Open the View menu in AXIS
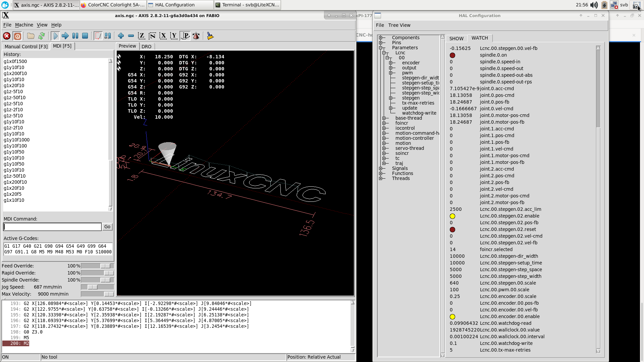The image size is (644, 362). point(42,25)
